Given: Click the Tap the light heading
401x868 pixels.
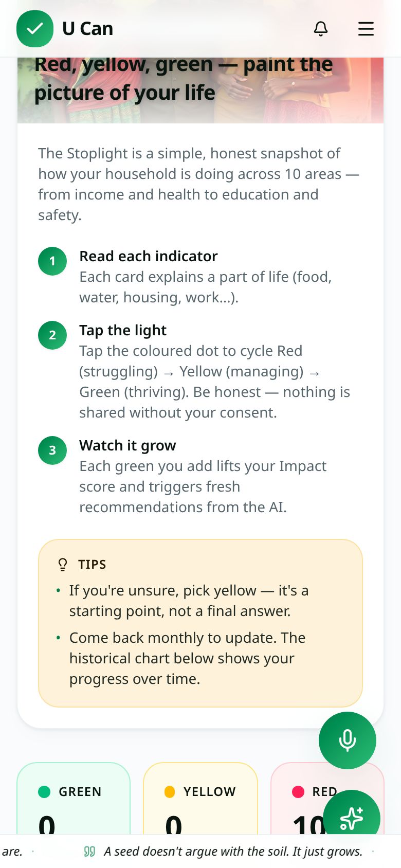Looking at the screenshot, I should point(123,330).
